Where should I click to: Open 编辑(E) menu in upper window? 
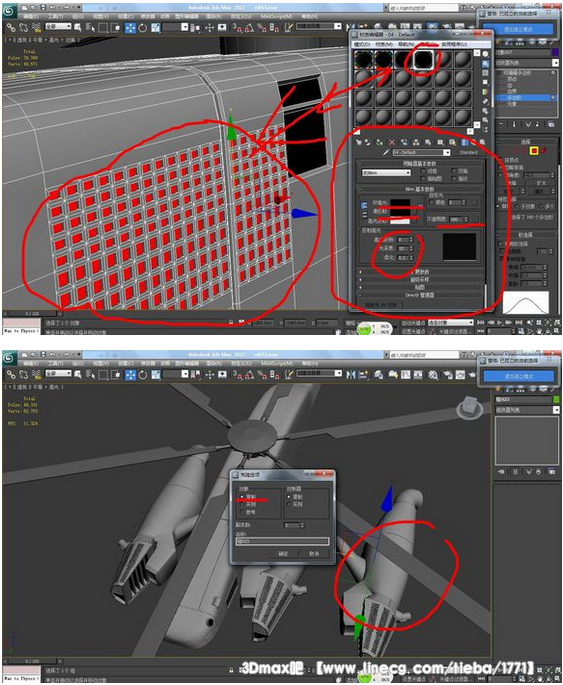[31, 17]
